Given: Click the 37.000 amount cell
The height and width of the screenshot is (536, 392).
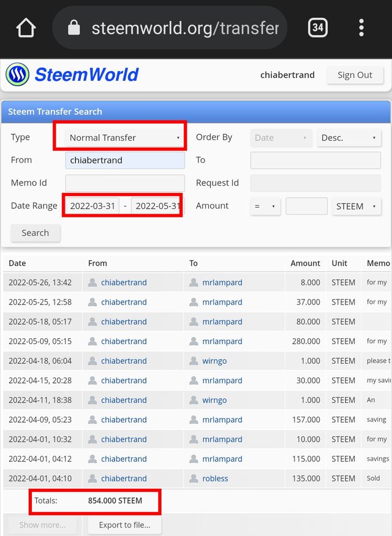Looking at the screenshot, I should (x=308, y=302).
